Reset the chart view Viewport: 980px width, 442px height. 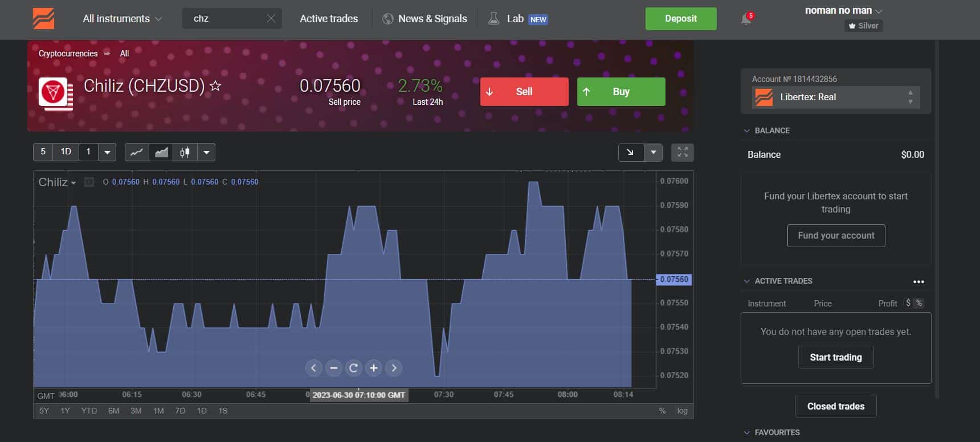click(354, 368)
